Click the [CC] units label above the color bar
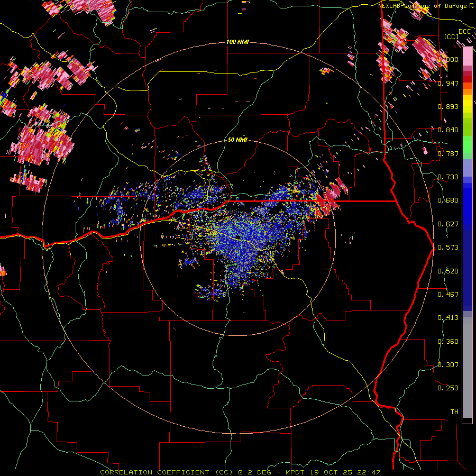 click(x=451, y=36)
